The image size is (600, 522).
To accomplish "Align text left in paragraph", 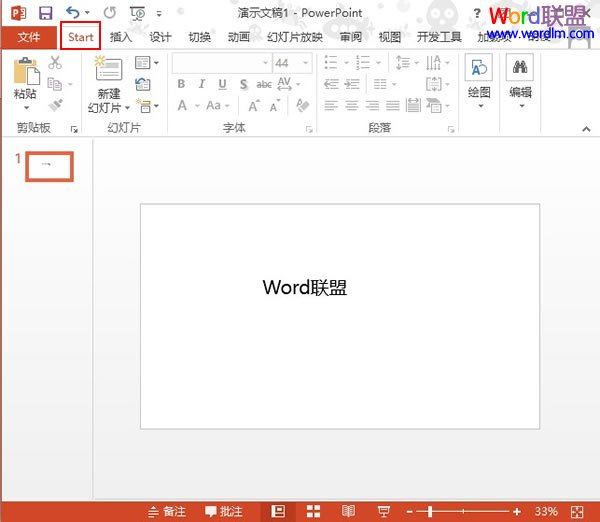I will 331,105.
